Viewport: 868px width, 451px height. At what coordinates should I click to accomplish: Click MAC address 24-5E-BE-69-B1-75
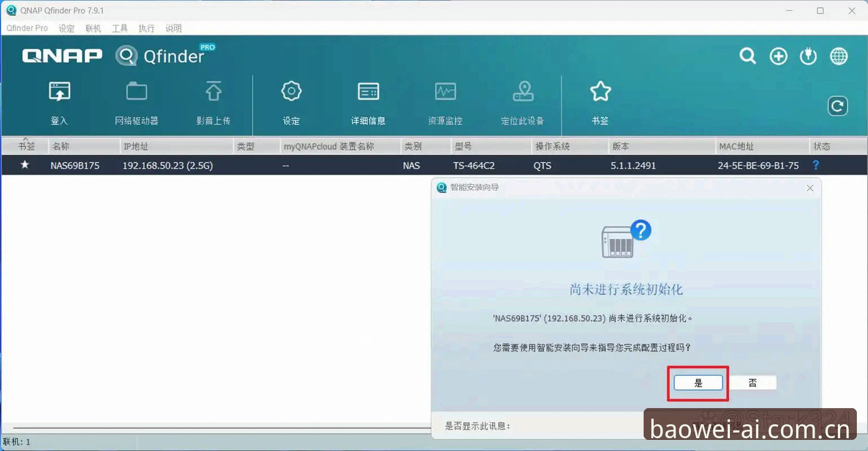click(x=758, y=165)
